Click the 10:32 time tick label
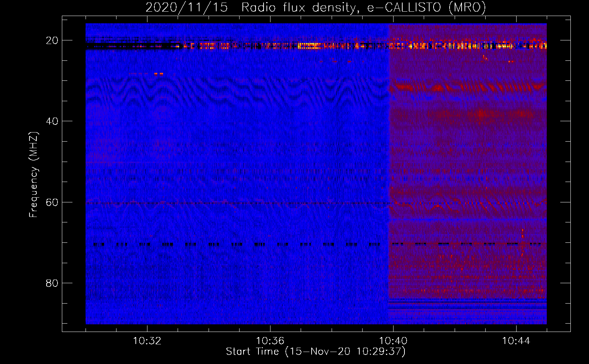 [x=147, y=341]
